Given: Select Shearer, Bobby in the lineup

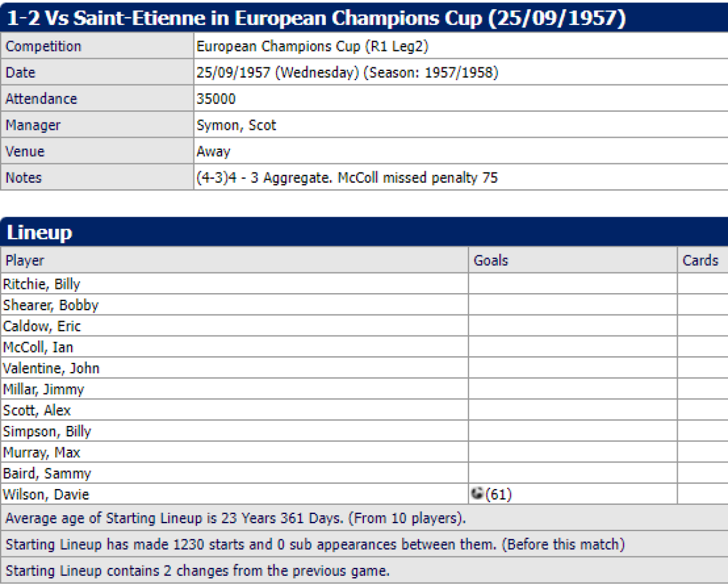Looking at the screenshot, I should click(50, 305).
